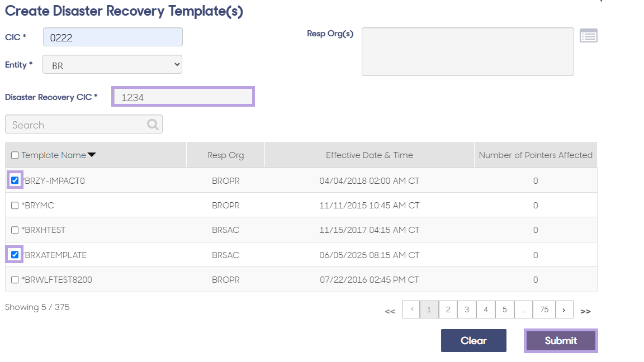
Task: Click into the Resp Org(s) text area
Action: point(468,52)
